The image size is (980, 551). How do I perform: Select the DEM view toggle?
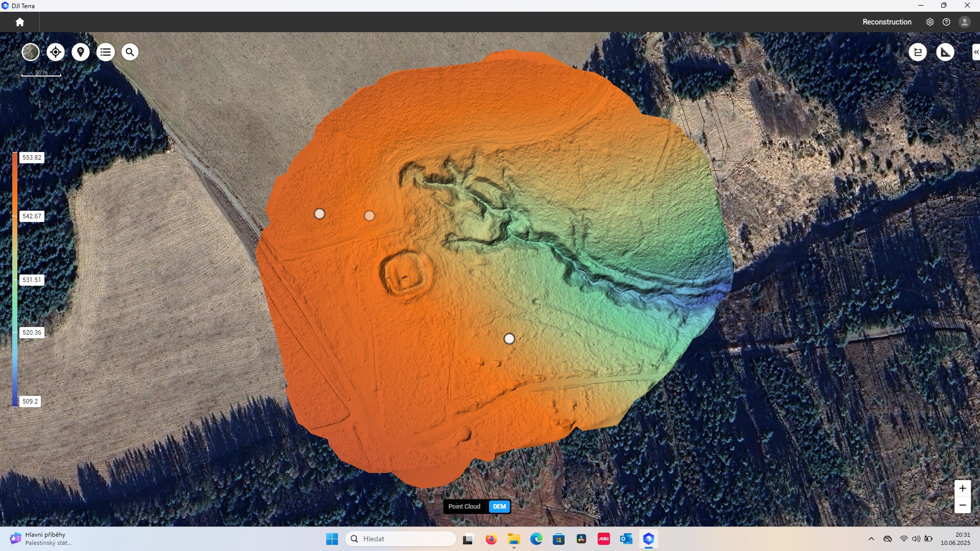[499, 507]
